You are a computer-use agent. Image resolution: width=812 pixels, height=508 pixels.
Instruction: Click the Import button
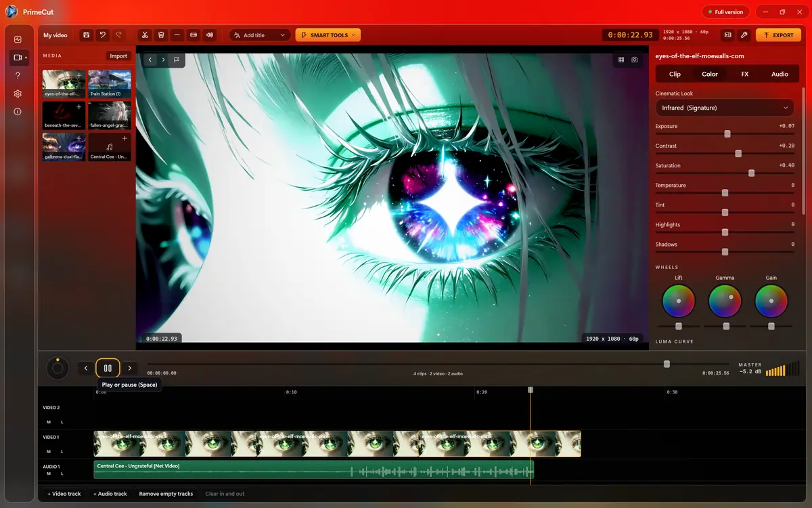tap(118, 56)
